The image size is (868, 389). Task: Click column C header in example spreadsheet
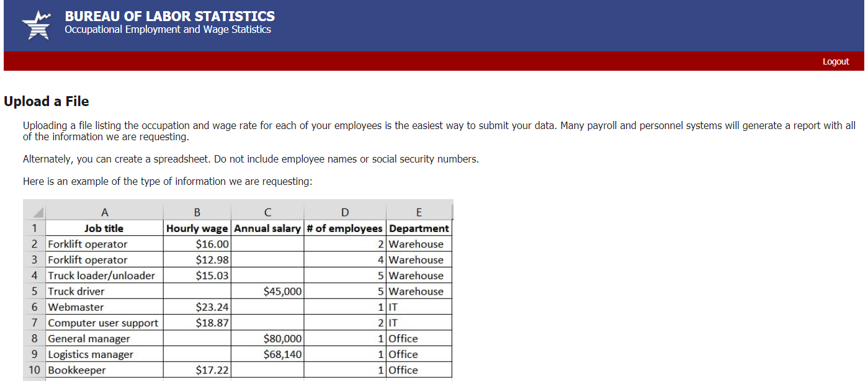[267, 212]
